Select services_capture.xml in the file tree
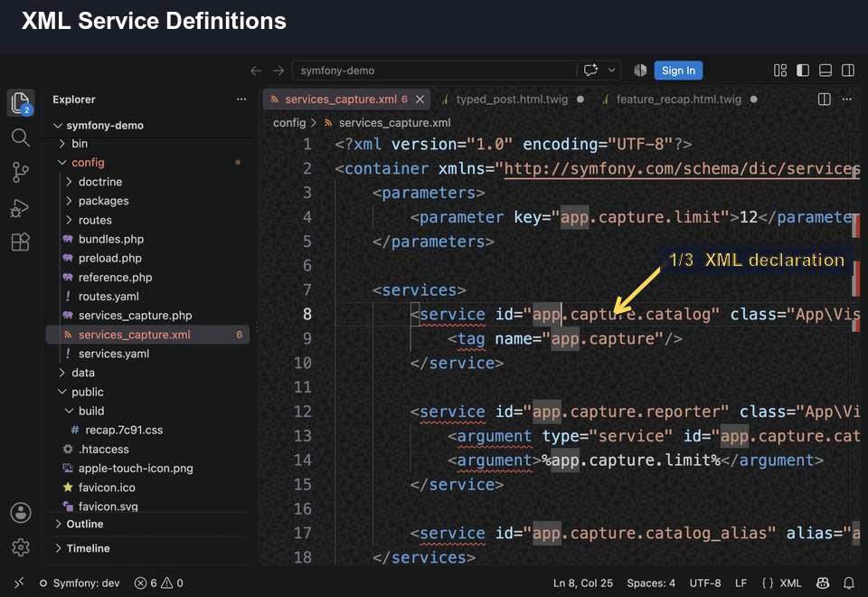868x597 pixels. coord(147,335)
